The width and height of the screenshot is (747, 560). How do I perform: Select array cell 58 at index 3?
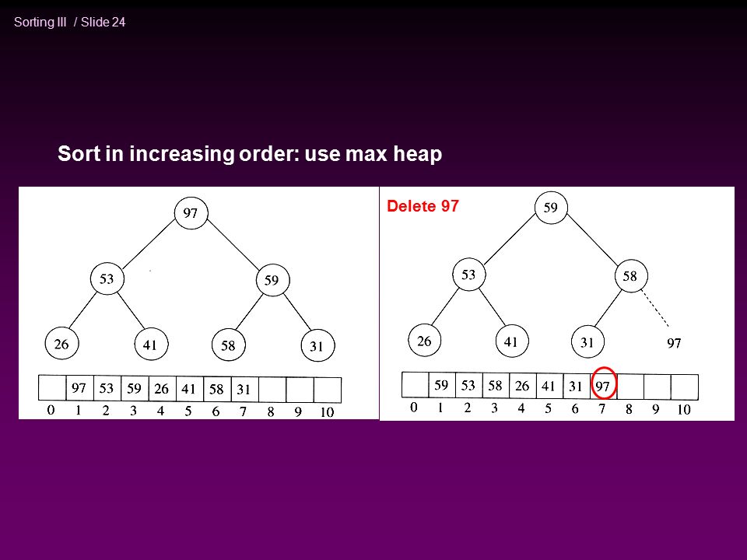click(x=496, y=385)
